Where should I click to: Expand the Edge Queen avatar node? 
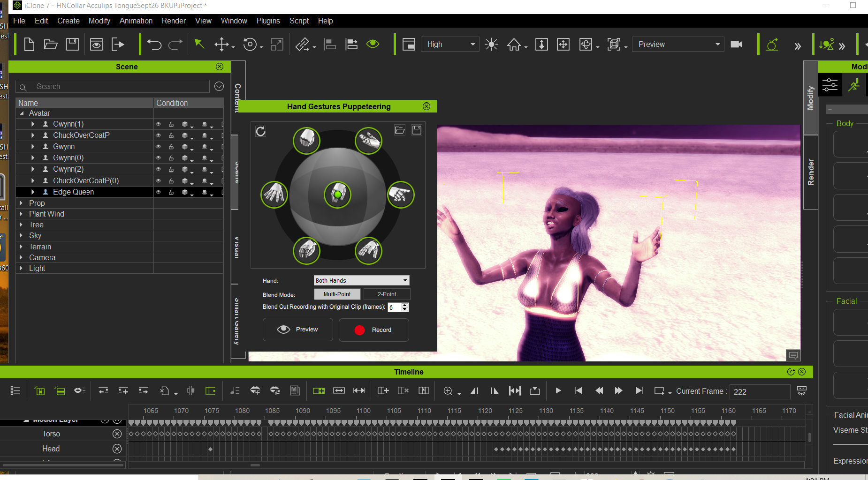pyautogui.click(x=33, y=192)
